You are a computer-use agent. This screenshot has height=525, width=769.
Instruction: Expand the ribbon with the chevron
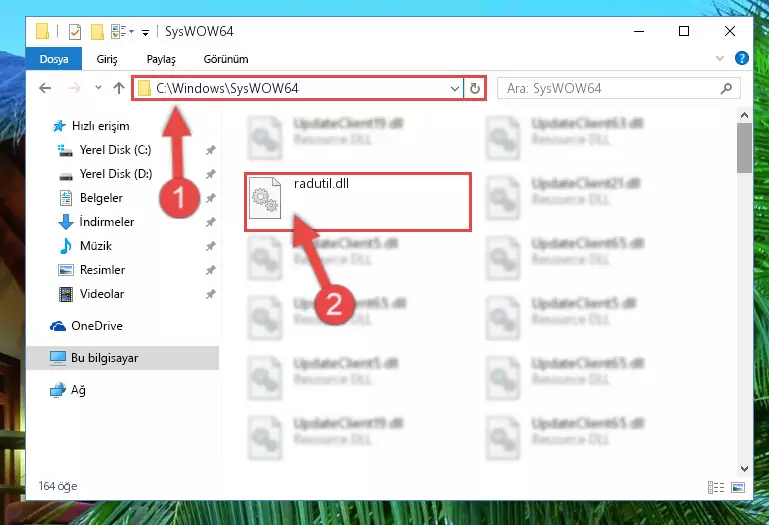(x=719, y=58)
